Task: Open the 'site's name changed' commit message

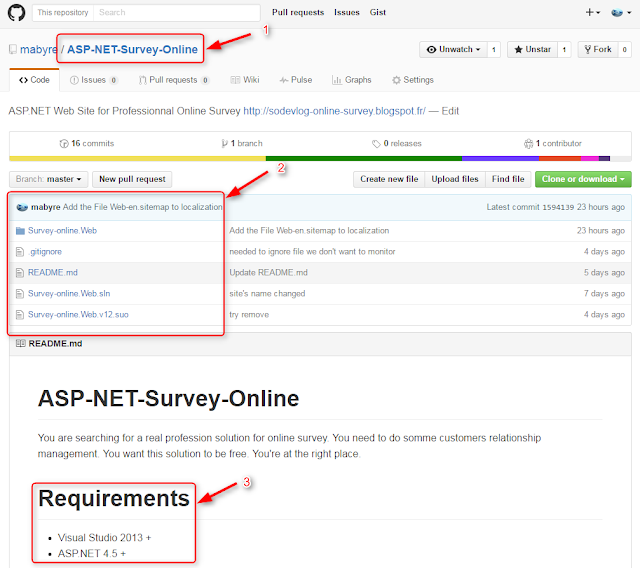Action: click(x=267, y=294)
